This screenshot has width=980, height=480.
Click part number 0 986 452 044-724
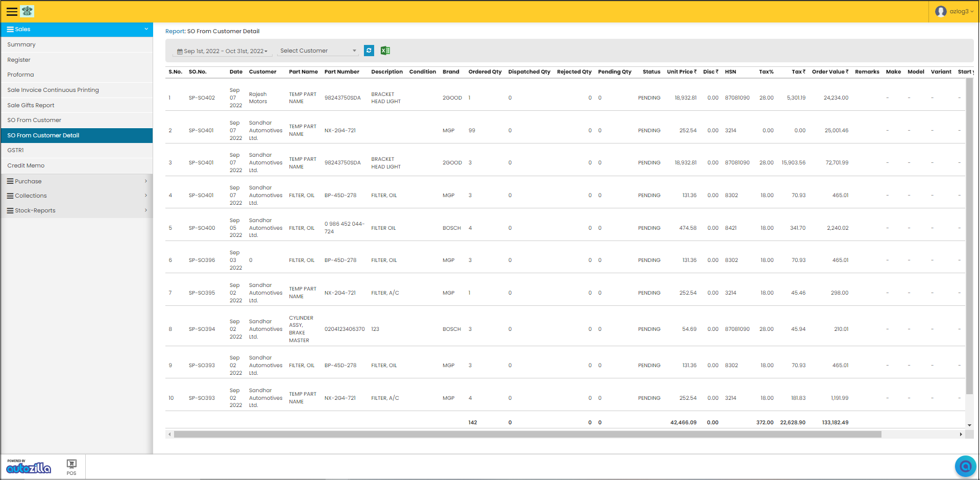(x=345, y=228)
